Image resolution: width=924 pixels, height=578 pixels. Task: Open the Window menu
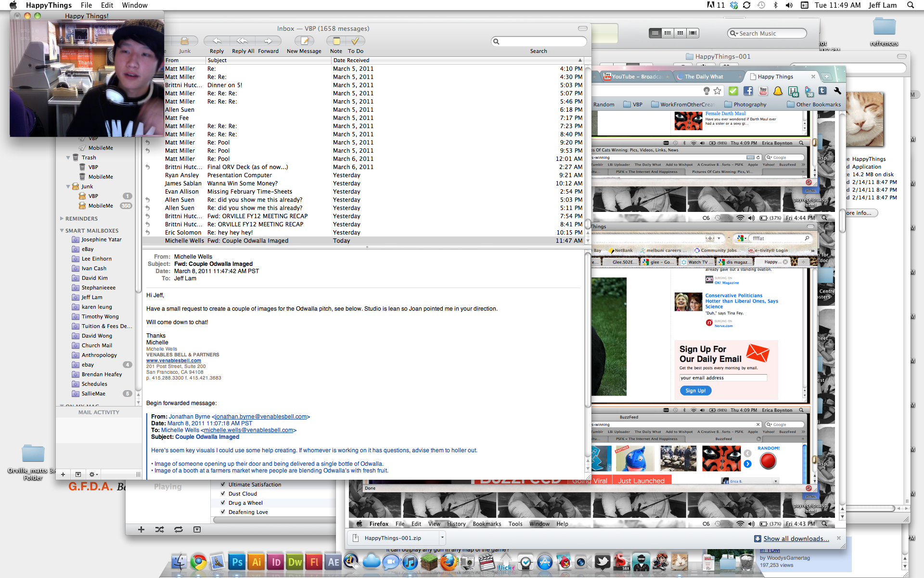click(135, 5)
